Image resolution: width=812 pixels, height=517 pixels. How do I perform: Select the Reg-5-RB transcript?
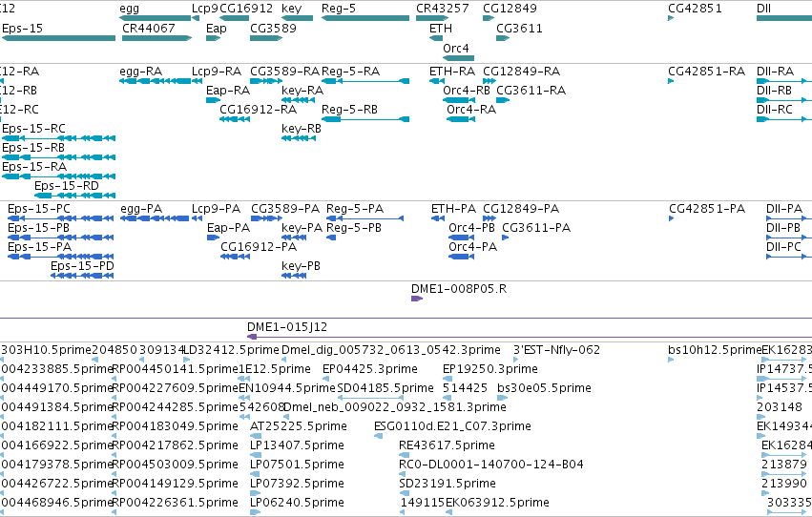(365, 119)
